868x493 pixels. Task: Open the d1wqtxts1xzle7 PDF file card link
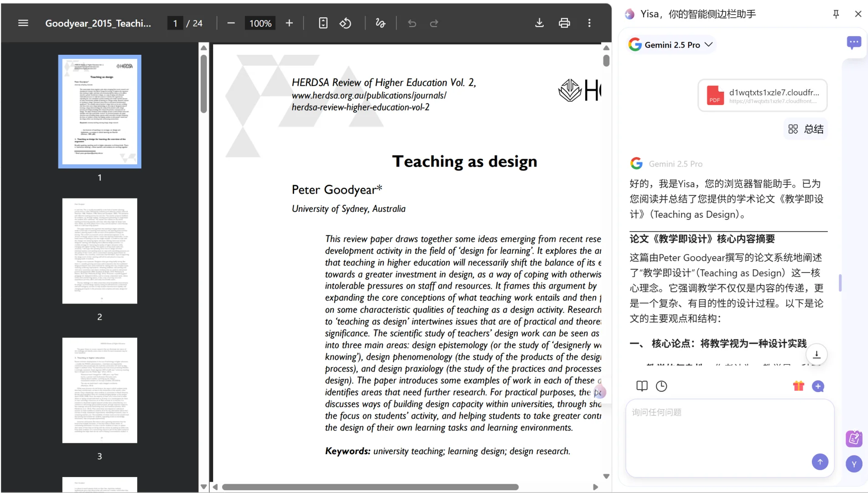[x=762, y=95]
